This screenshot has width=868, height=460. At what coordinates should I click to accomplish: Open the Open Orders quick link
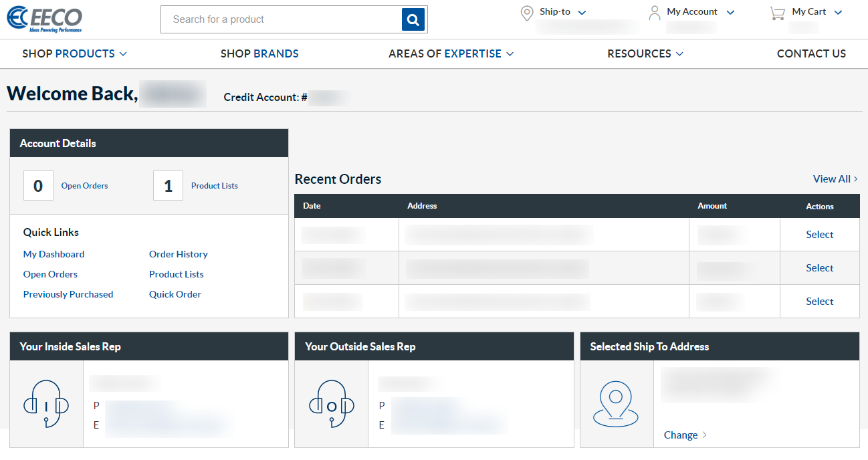(50, 274)
